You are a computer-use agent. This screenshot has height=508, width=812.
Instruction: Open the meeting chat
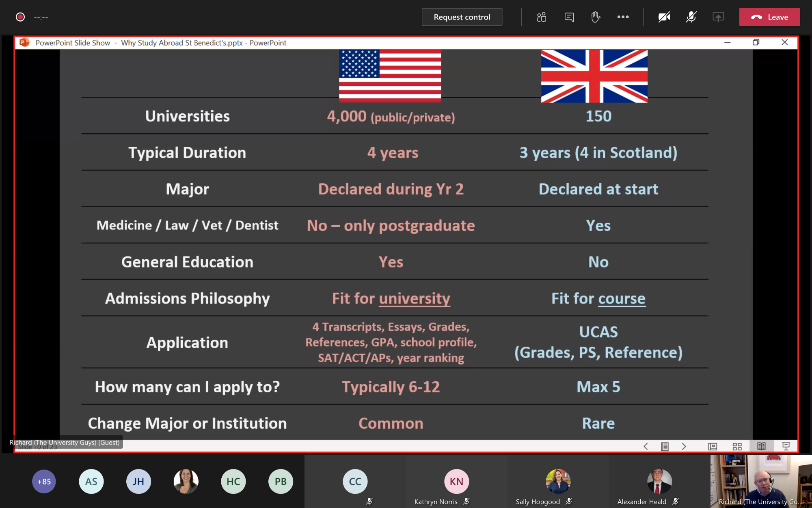pyautogui.click(x=569, y=17)
